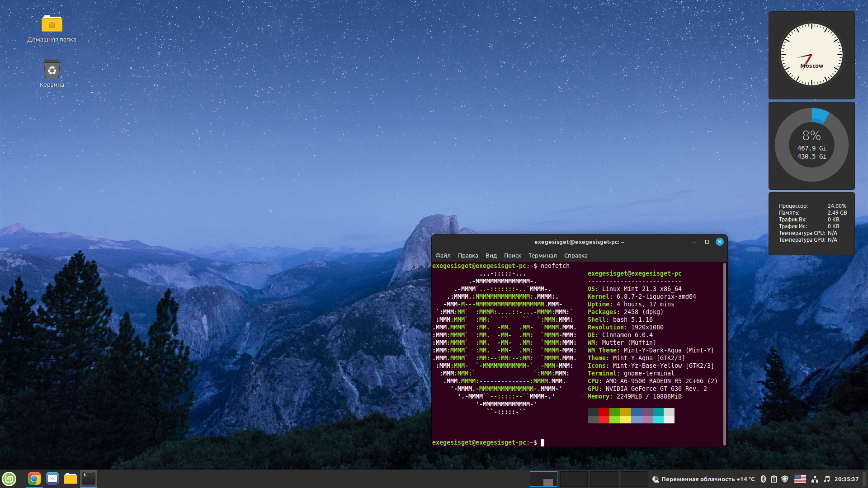Expand the Вид menu

491,256
